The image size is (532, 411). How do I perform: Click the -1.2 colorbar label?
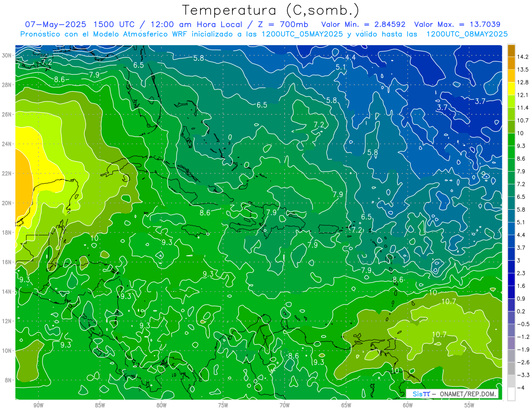(523, 337)
